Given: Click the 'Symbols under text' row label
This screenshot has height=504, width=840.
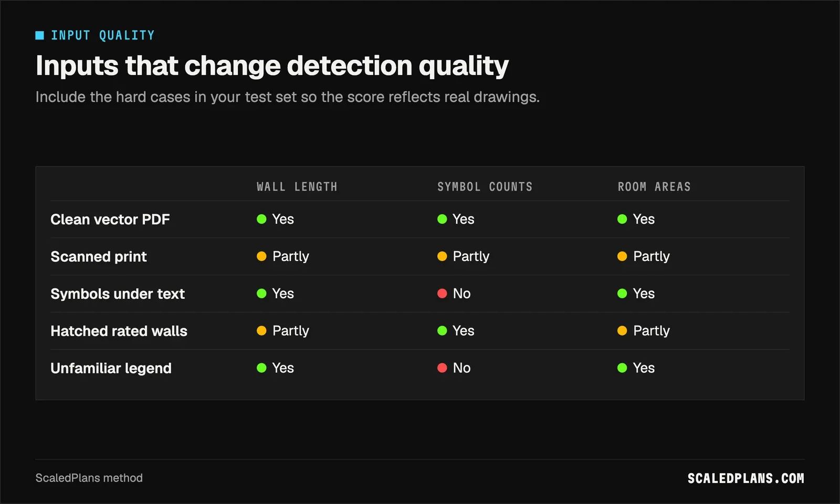Looking at the screenshot, I should click(118, 294).
